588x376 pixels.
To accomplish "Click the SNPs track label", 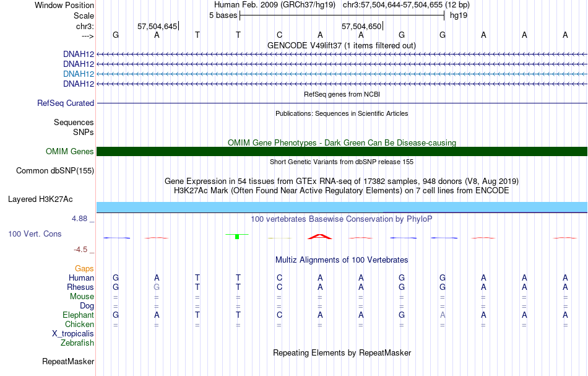I will (x=84, y=132).
